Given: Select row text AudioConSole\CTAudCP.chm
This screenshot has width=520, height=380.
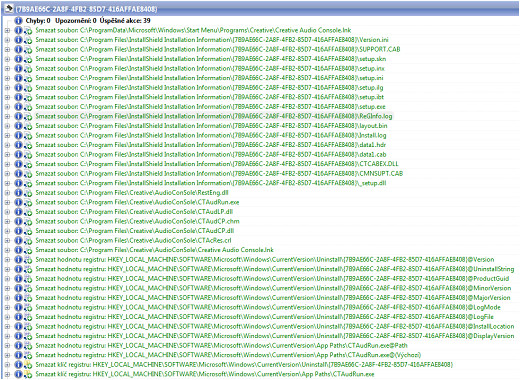Looking at the screenshot, I should 137,221.
